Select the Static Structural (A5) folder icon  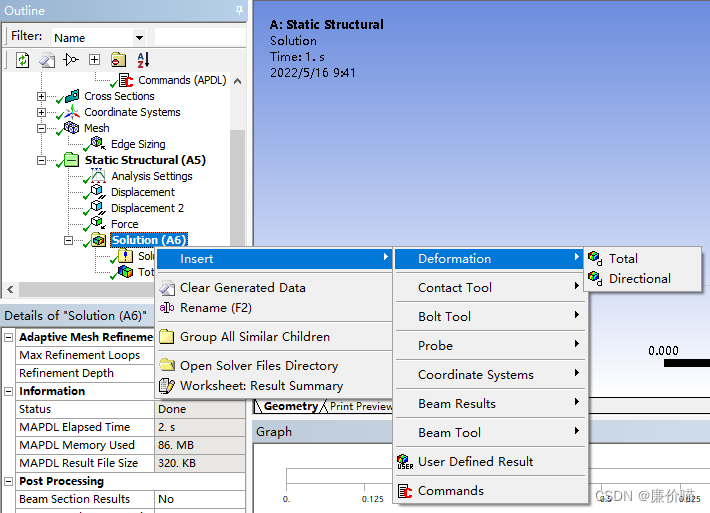[x=72, y=159]
